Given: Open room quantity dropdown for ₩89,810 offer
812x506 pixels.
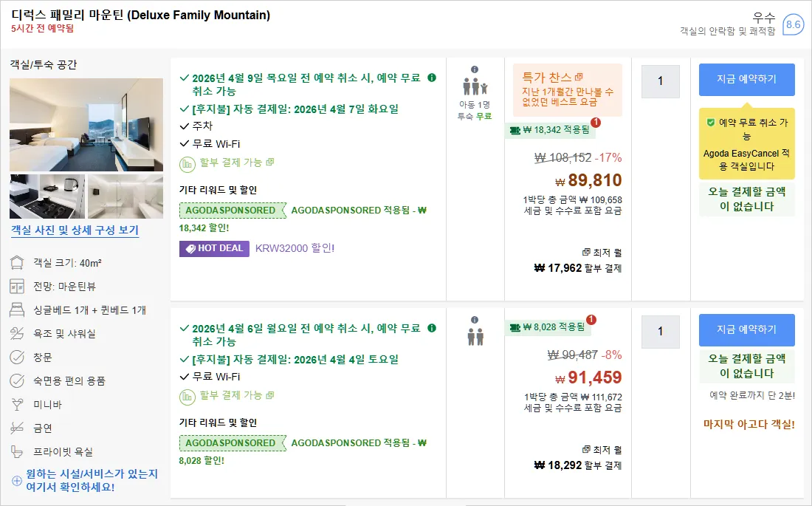Looking at the screenshot, I should (x=660, y=81).
